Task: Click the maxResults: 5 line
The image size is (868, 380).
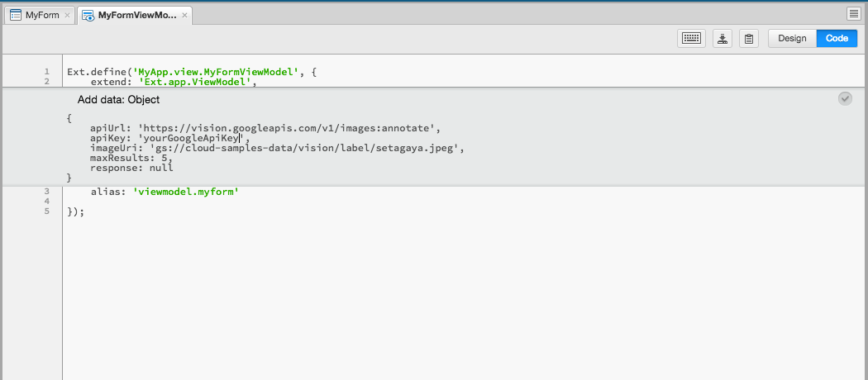Action: [x=131, y=158]
